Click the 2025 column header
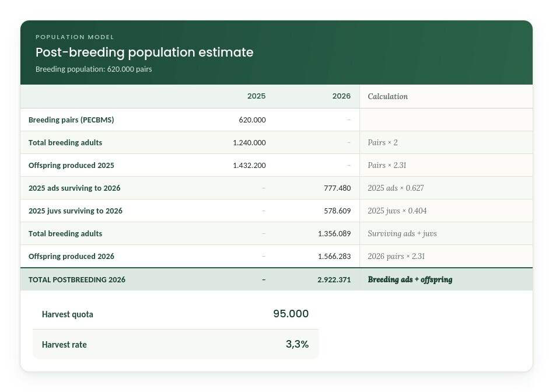This screenshot has width=549, height=392. [256, 96]
